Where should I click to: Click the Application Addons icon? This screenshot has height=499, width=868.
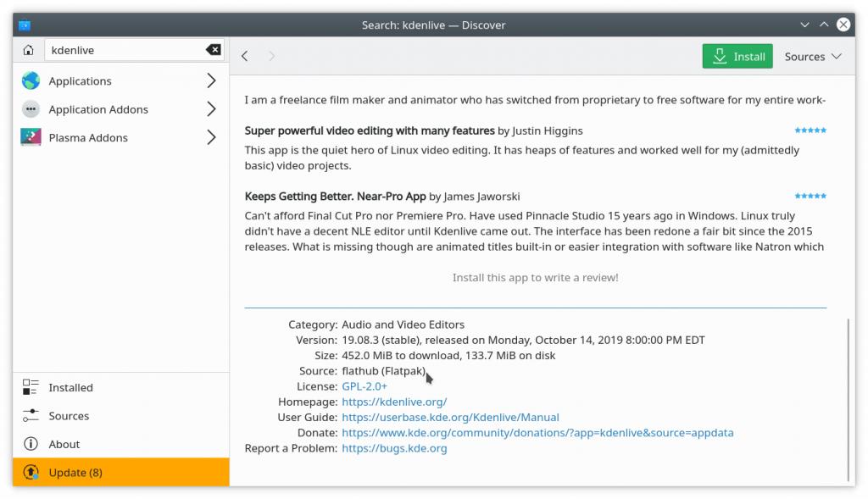point(31,109)
